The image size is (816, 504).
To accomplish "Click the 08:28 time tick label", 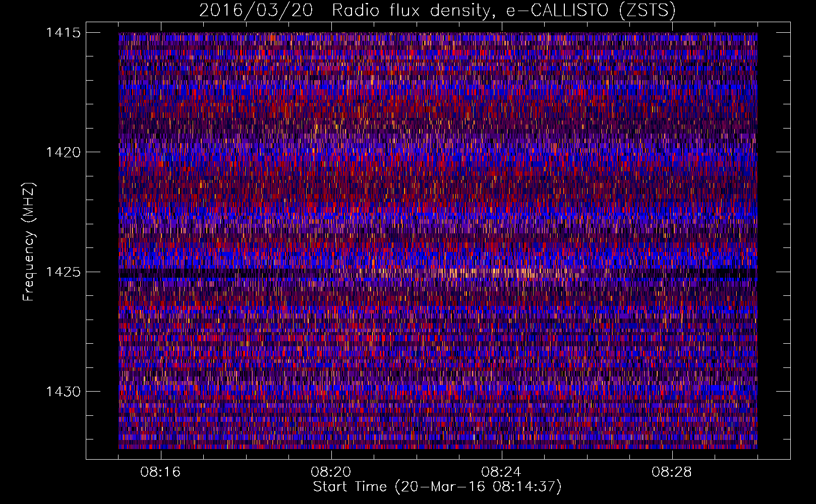I will click(x=672, y=472).
